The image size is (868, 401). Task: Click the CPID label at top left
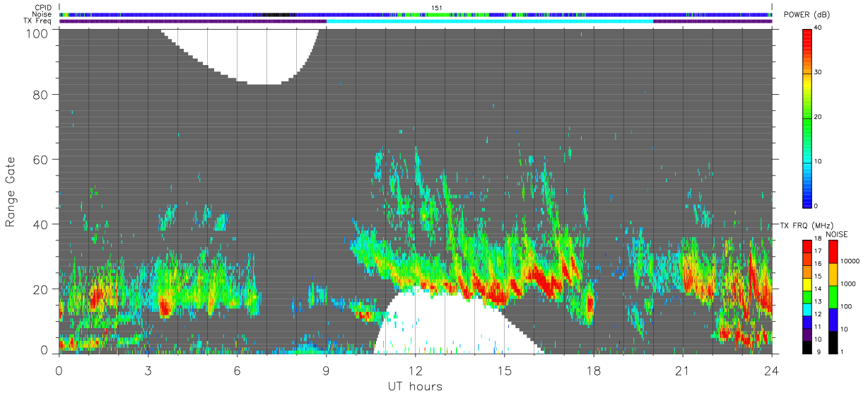(x=42, y=8)
